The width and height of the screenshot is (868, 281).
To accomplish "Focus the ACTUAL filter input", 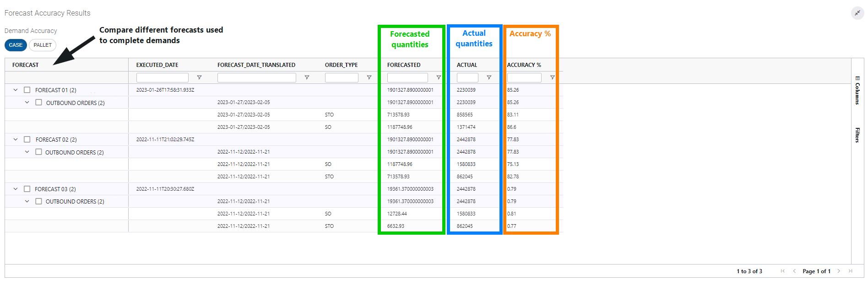I will click(467, 77).
